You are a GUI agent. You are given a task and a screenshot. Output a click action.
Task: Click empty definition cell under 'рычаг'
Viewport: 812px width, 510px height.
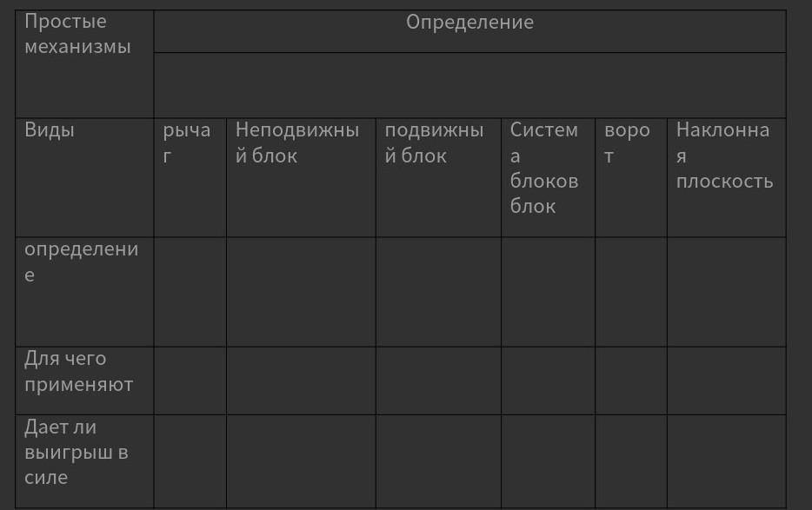click(190, 292)
